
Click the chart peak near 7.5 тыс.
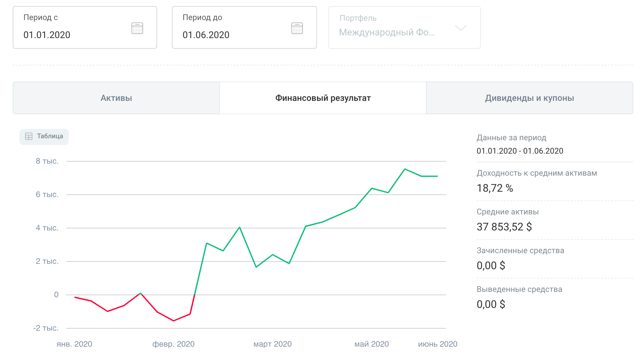pos(405,169)
